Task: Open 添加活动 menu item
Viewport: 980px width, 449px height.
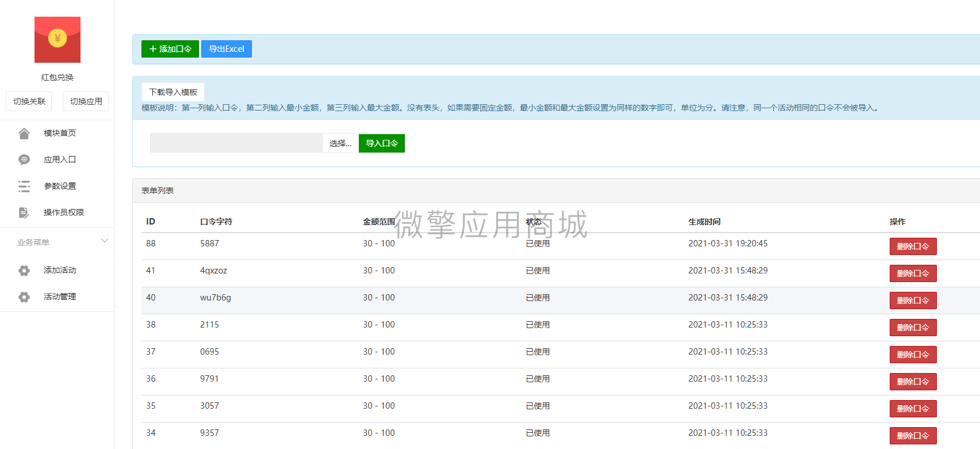Action: point(60,270)
